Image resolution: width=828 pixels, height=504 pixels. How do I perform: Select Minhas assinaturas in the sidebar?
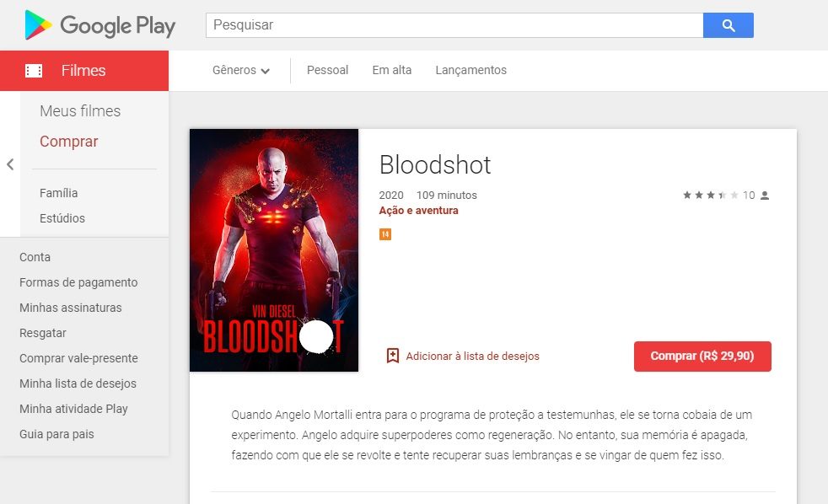coord(71,308)
